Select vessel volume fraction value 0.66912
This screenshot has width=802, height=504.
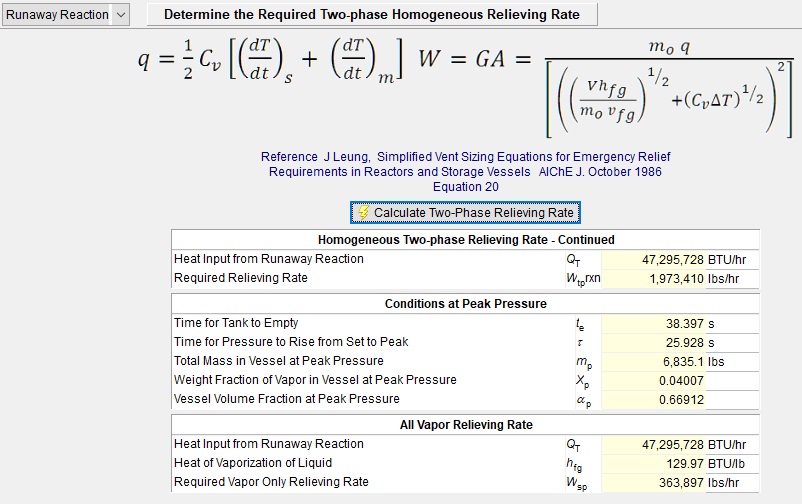click(653, 400)
